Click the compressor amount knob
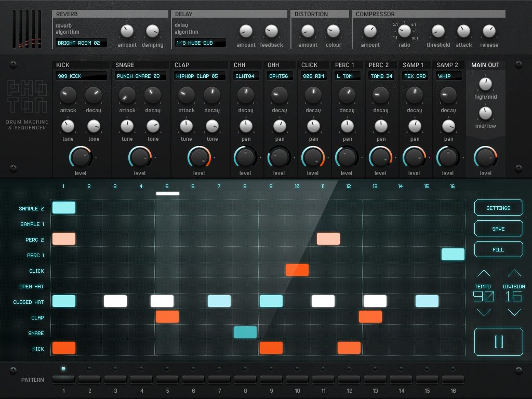 [x=370, y=31]
